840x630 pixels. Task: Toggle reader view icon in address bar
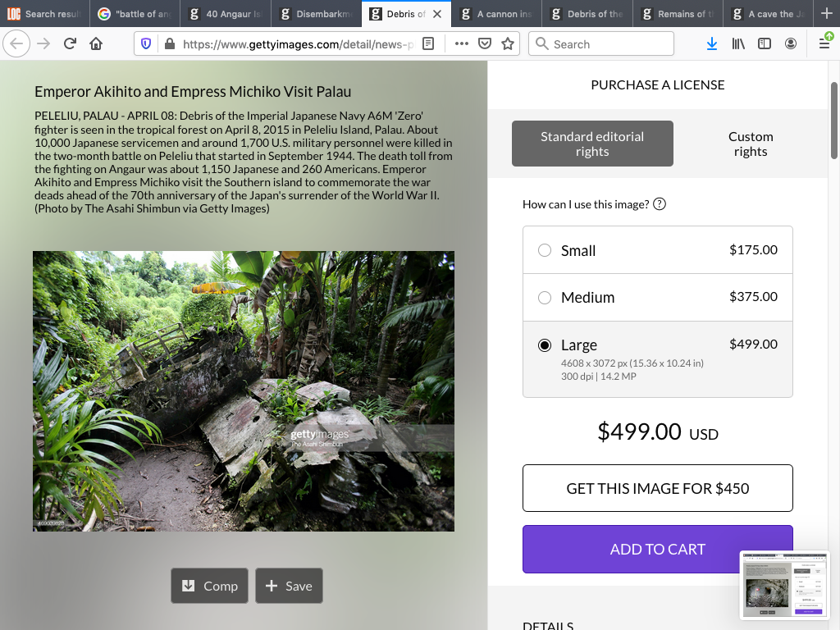click(x=427, y=43)
